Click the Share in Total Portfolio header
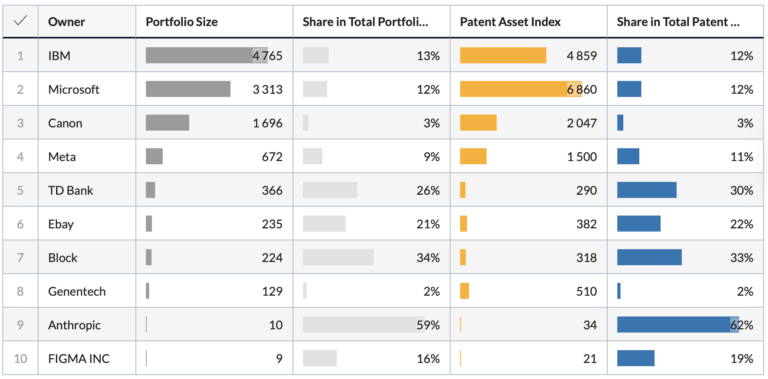This screenshot has height=379, width=768. (x=366, y=22)
